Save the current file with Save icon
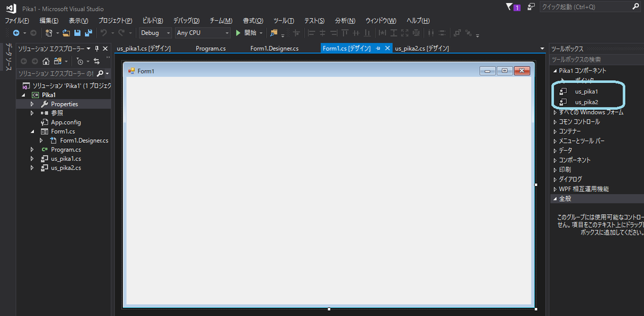The width and height of the screenshot is (644, 316). [x=77, y=33]
